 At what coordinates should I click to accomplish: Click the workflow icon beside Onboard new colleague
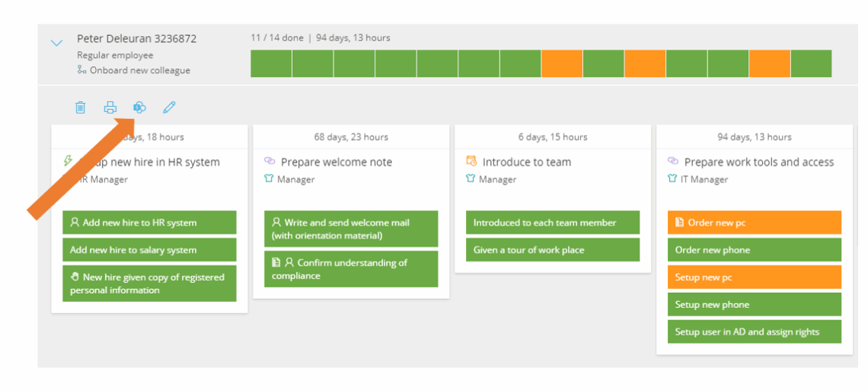tap(81, 70)
